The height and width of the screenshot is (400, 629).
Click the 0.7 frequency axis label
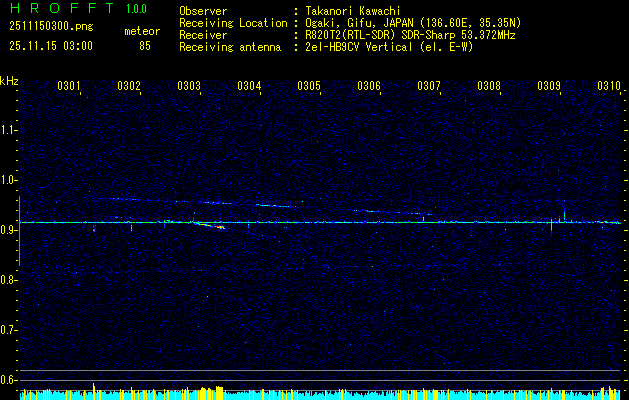[x=9, y=329]
